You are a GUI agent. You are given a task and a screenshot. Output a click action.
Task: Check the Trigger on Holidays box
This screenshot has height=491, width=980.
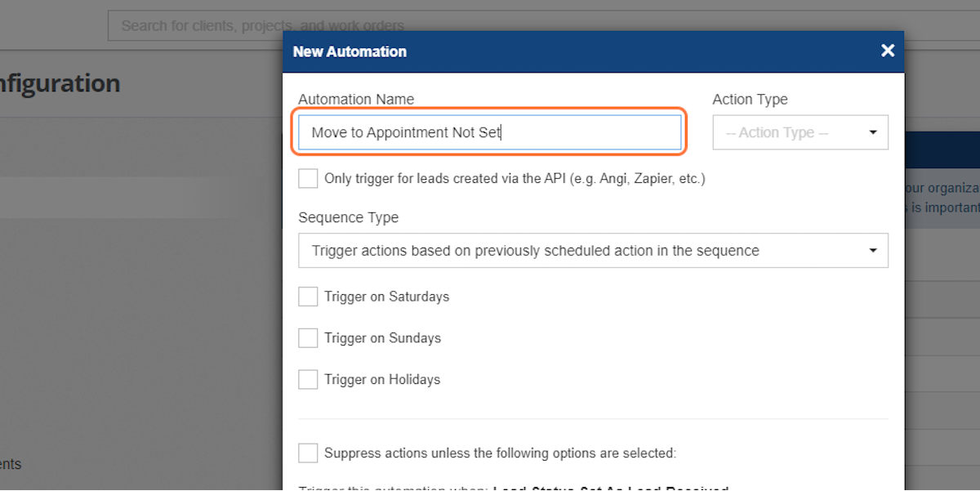pos(308,380)
